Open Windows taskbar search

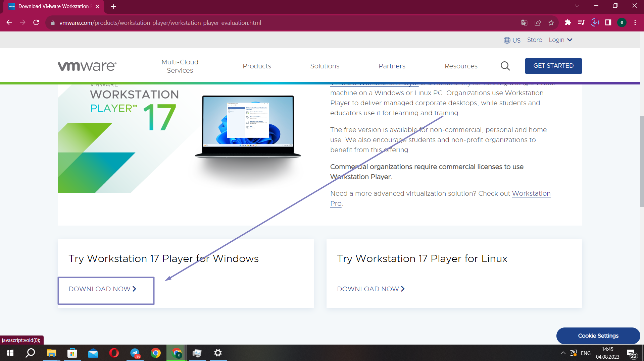point(31,353)
